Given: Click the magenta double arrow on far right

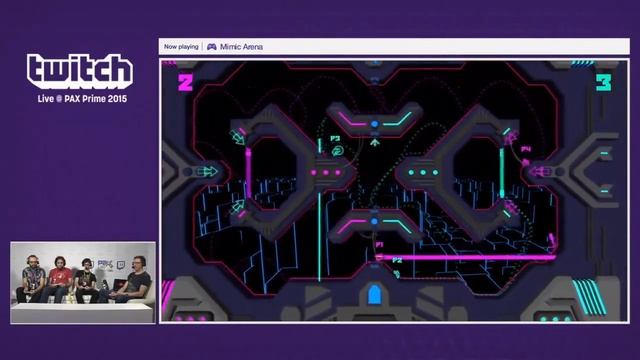Looking at the screenshot, I should pos(540,172).
